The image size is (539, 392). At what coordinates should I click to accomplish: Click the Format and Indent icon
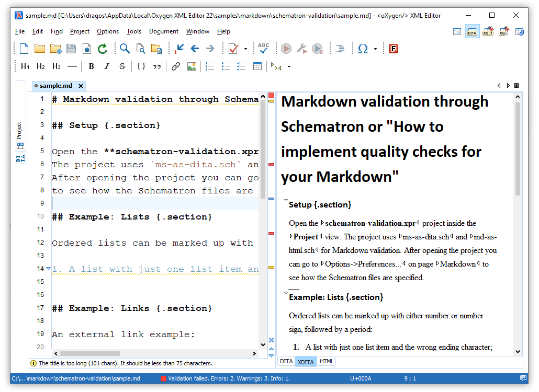click(340, 49)
